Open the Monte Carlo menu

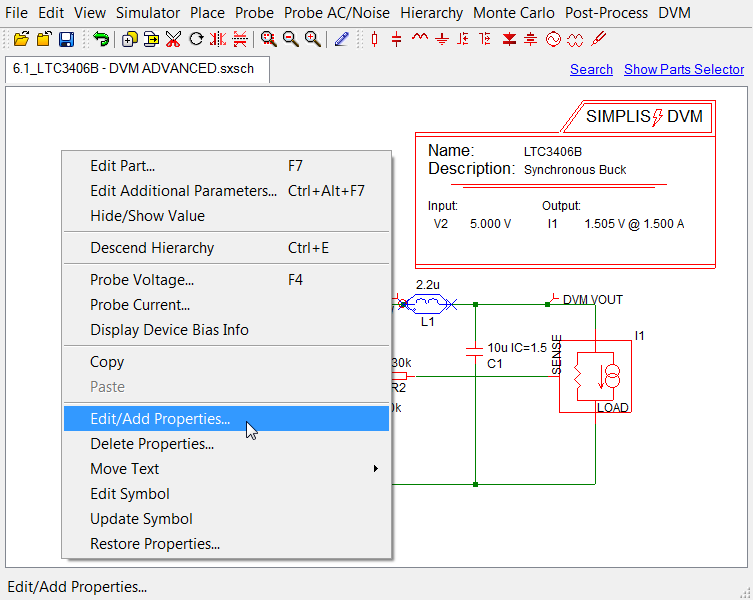[x=514, y=13]
